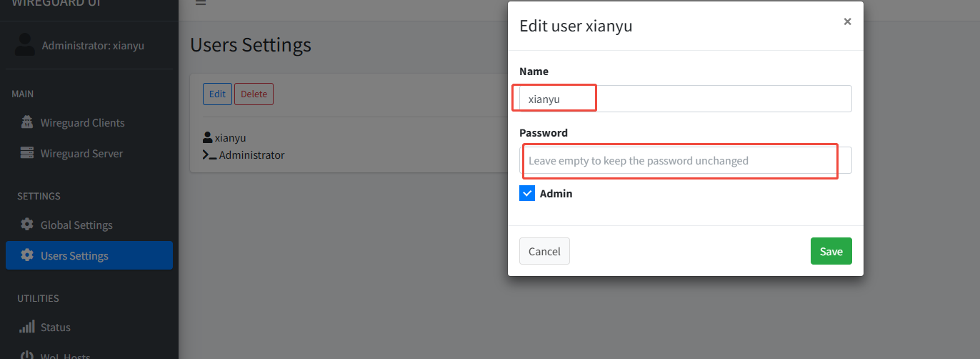This screenshot has height=359, width=980.
Task: Uncheck the Admin checkbox
Action: (x=527, y=193)
